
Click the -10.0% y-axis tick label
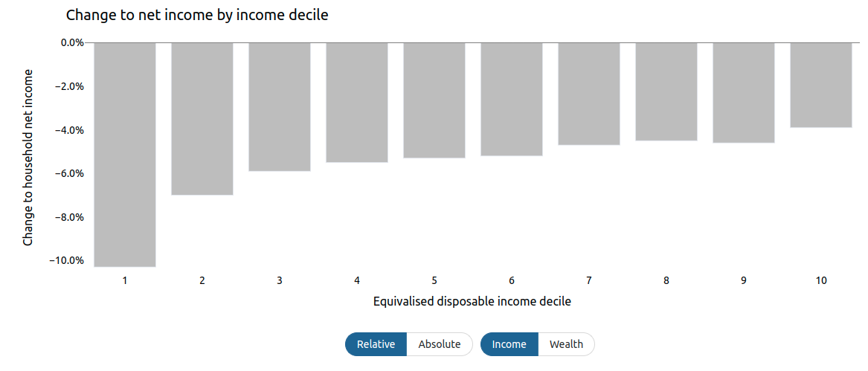(68, 261)
